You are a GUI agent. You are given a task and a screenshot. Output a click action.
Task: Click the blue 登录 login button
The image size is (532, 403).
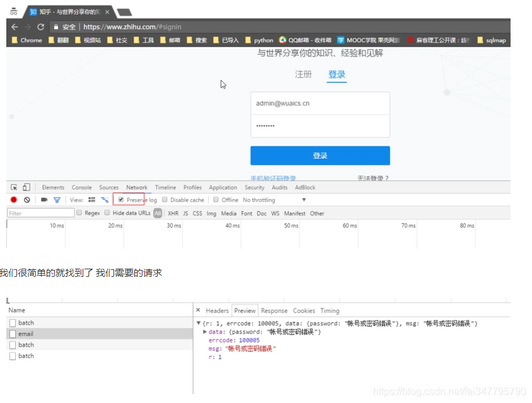[x=320, y=156]
